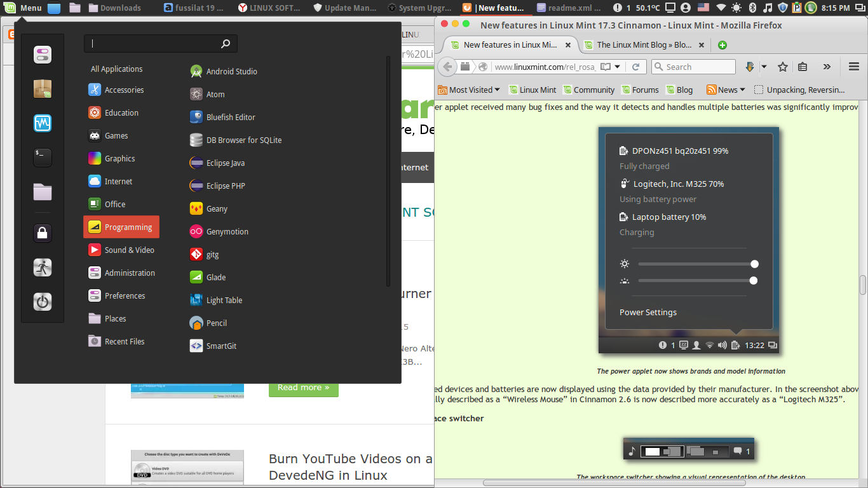Screen dimensions: 868x488
Task: Open Eclipse PHP
Action: (217, 186)
